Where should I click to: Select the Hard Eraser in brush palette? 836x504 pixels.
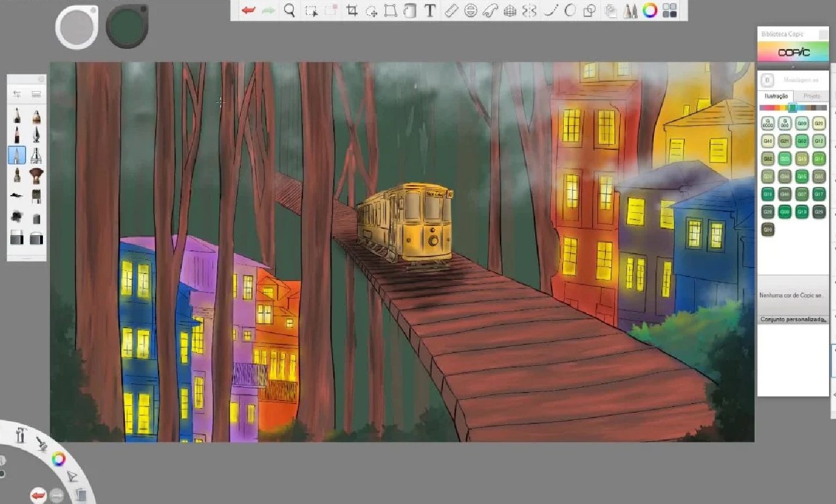tap(17, 237)
